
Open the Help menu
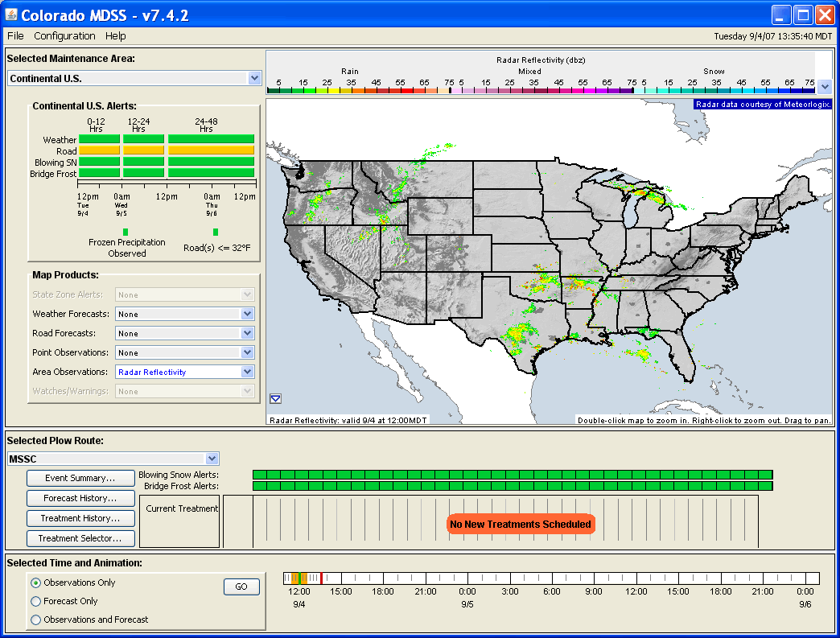pyautogui.click(x=115, y=36)
